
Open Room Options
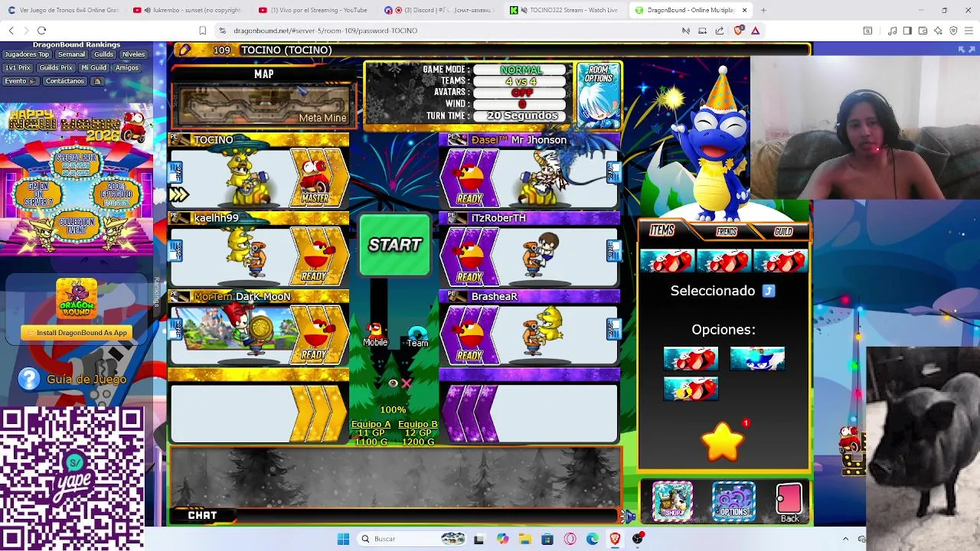[x=599, y=93]
